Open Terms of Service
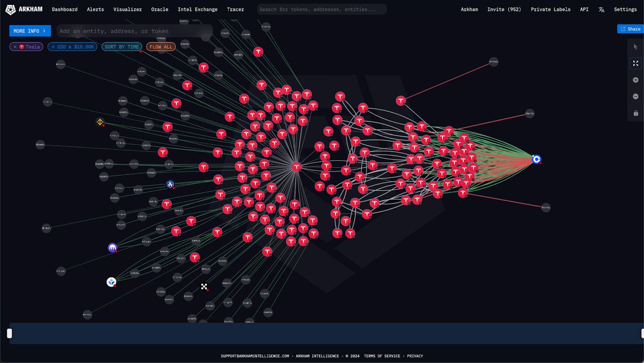644x363 pixels. point(382,356)
